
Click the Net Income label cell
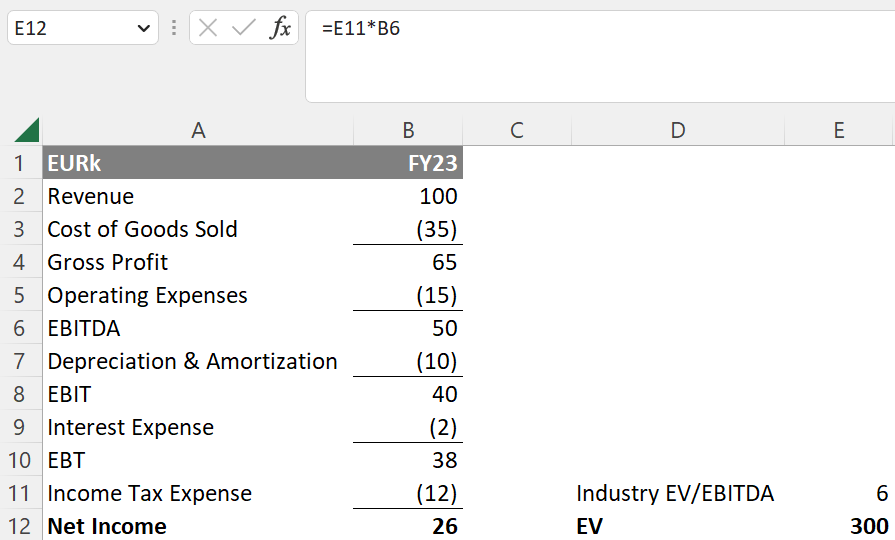(198, 526)
